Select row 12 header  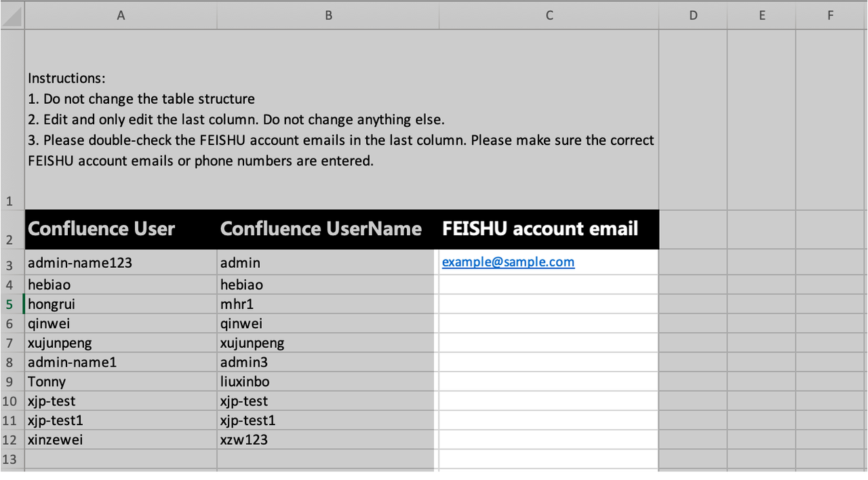point(9,440)
